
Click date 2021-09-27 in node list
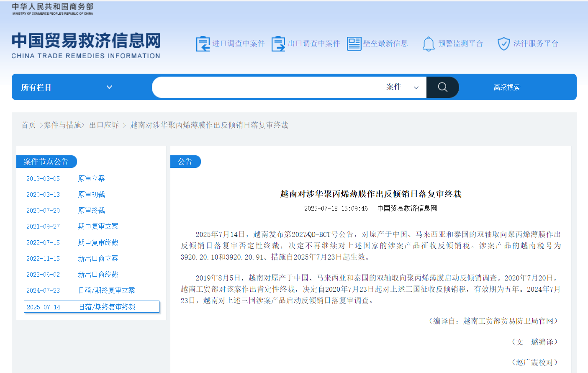coord(43,226)
